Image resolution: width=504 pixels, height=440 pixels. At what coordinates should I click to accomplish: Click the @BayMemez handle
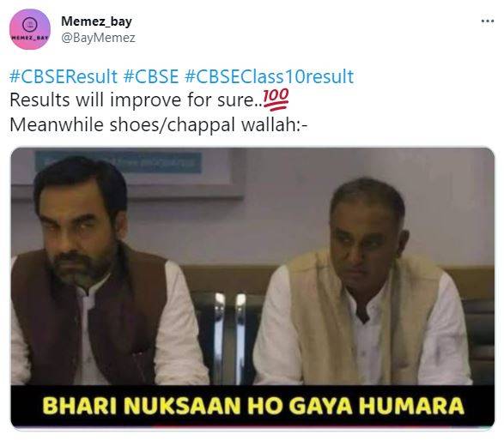(x=98, y=38)
